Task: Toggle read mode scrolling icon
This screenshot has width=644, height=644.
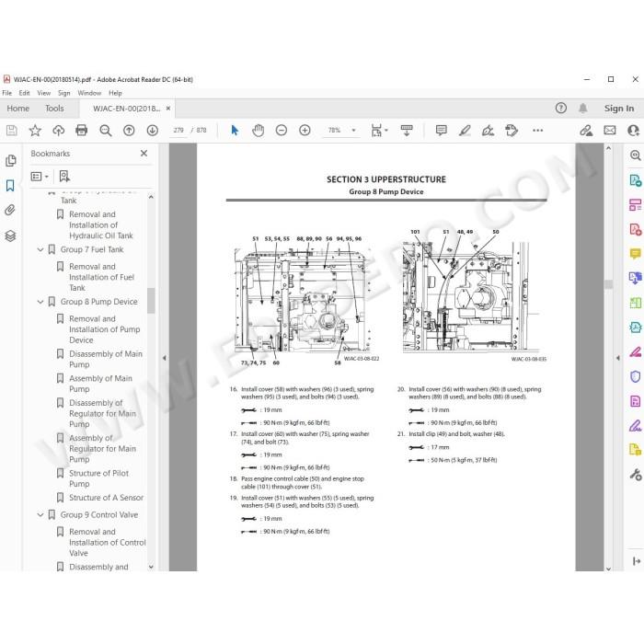Action: click(407, 131)
